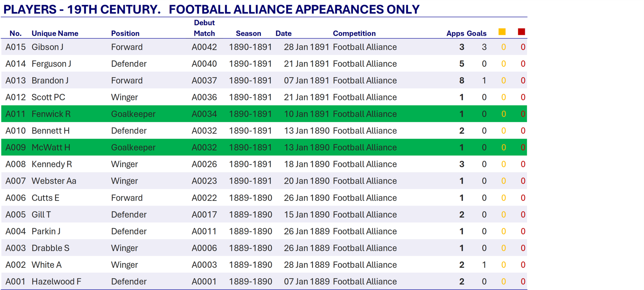Click the page title heading text

pyautogui.click(x=211, y=9)
